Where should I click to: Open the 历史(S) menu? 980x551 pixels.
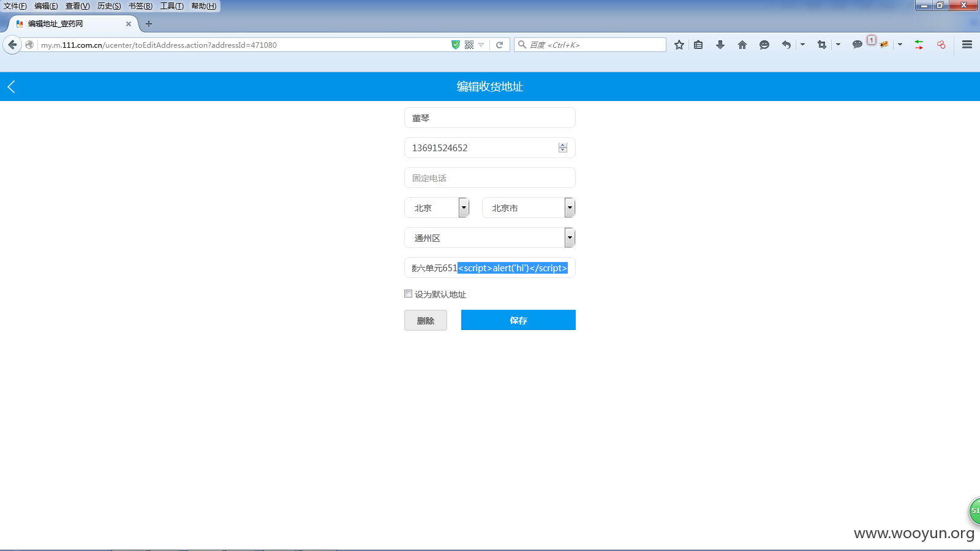click(x=109, y=6)
